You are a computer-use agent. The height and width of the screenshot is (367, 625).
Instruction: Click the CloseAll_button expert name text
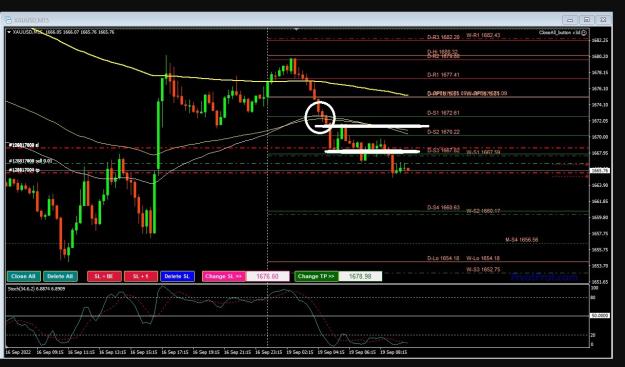point(559,33)
